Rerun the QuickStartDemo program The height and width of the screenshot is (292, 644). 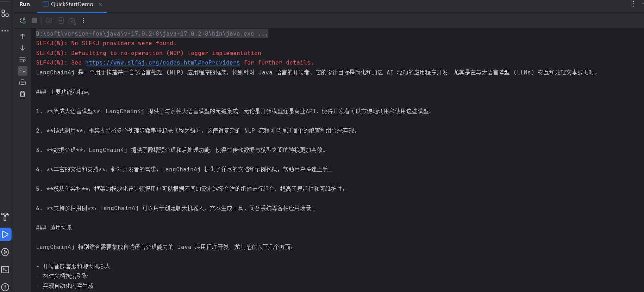[23, 21]
